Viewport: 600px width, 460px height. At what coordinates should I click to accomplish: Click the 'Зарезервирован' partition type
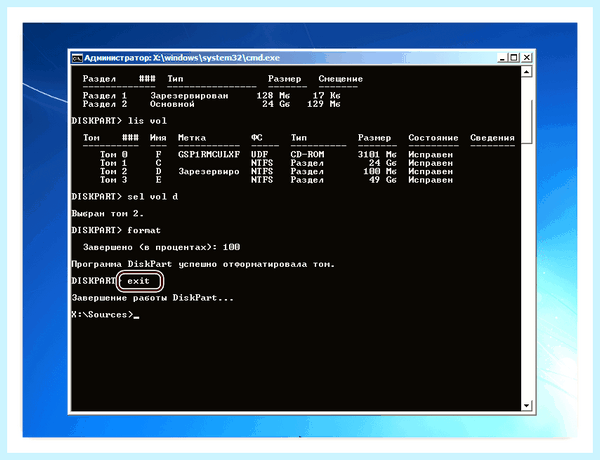click(189, 96)
